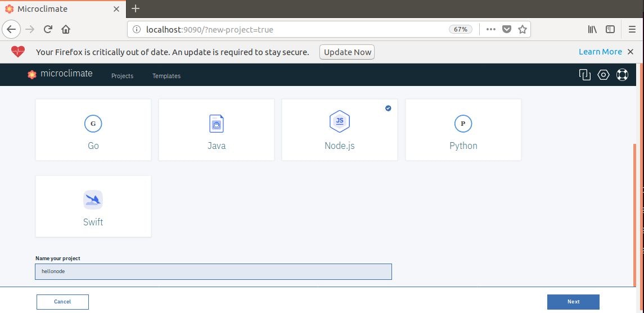The height and width of the screenshot is (313, 644).
Task: Close the Microclimate tab
Action: [116, 9]
